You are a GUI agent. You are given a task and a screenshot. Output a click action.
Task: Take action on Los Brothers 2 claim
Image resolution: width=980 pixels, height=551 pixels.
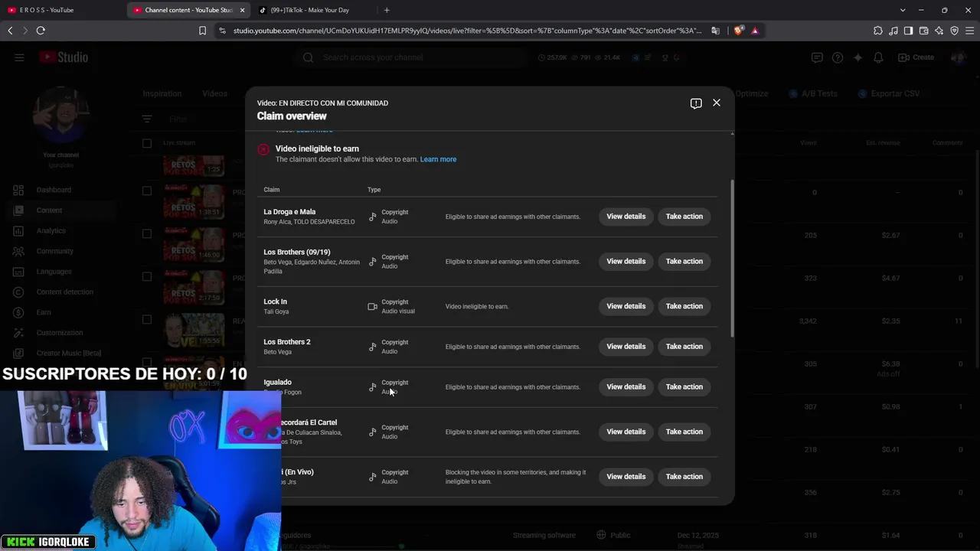pos(684,347)
